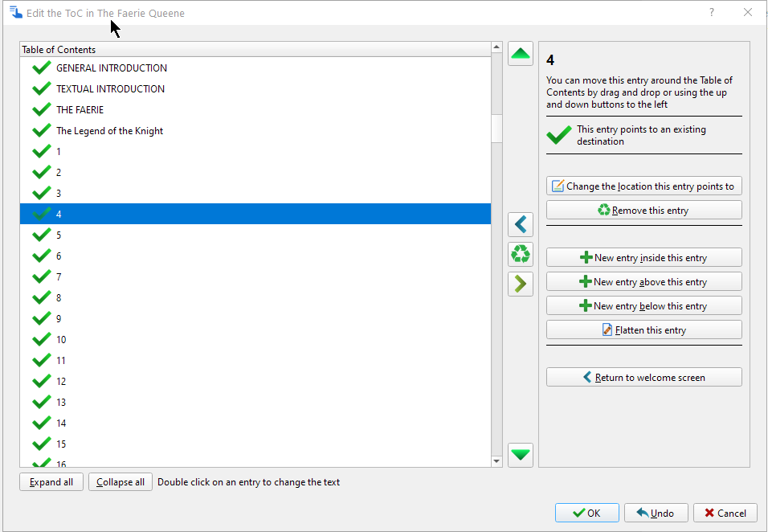Click the Undo button
This screenshot has height=532, width=768.
[656, 513]
